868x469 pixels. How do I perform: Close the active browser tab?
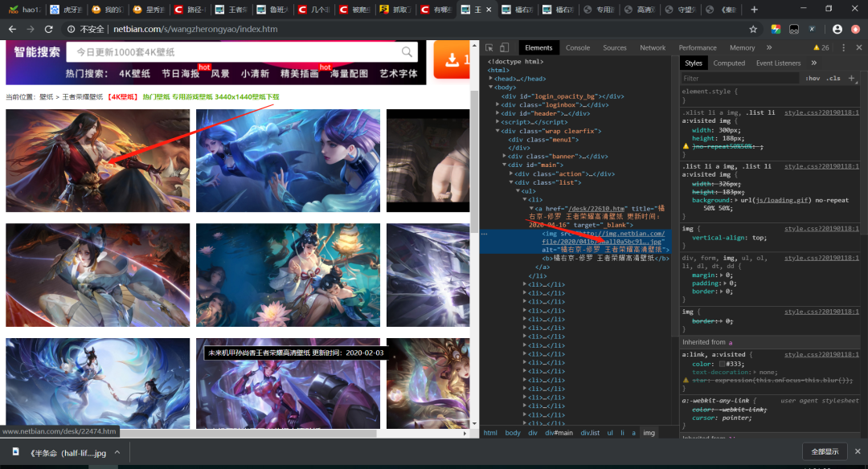489,10
